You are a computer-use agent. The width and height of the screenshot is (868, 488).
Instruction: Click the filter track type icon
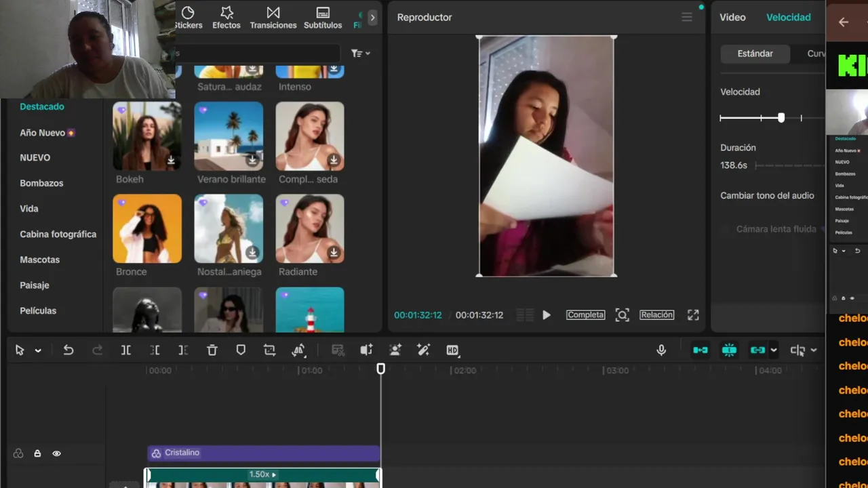coord(18,453)
